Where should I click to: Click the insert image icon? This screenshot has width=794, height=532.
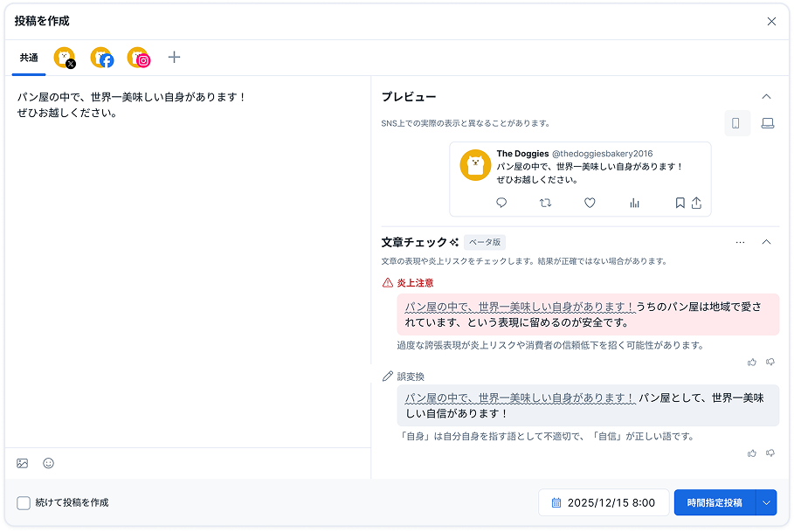coord(23,463)
